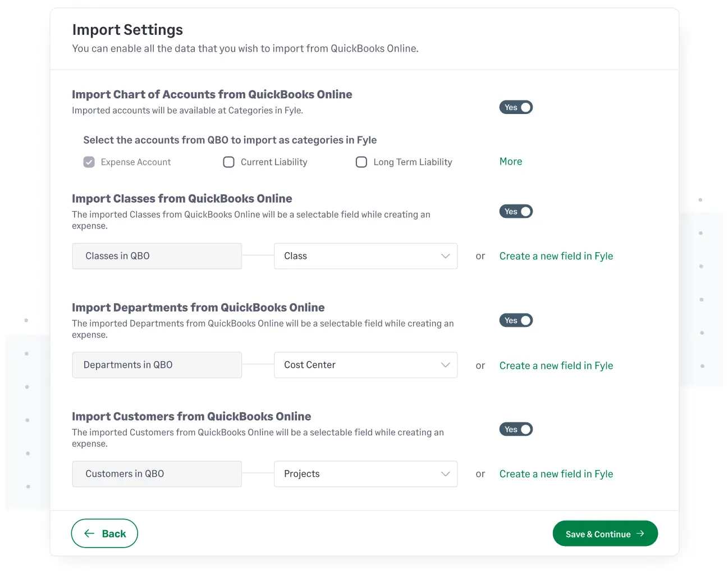Switch off Import Customers toggle
The image size is (728, 574).
point(515,430)
